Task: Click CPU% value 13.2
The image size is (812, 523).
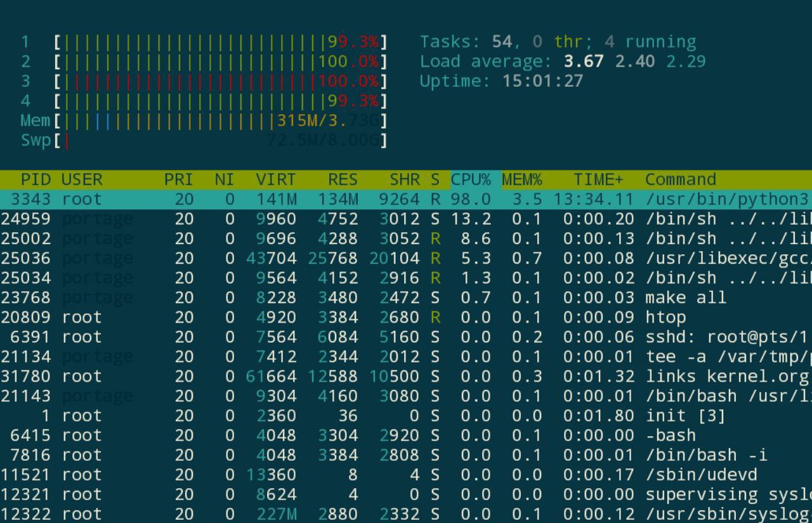Action: click(x=471, y=219)
